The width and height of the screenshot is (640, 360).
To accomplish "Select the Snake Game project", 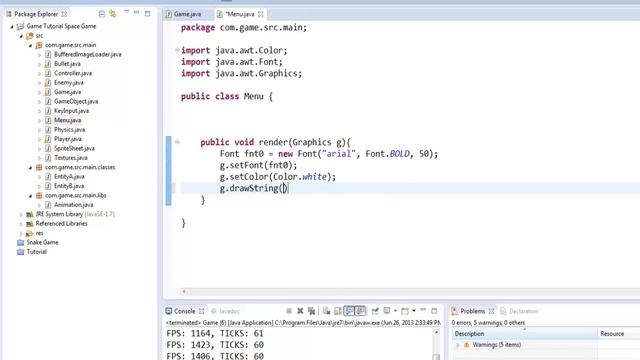I will (x=42, y=242).
